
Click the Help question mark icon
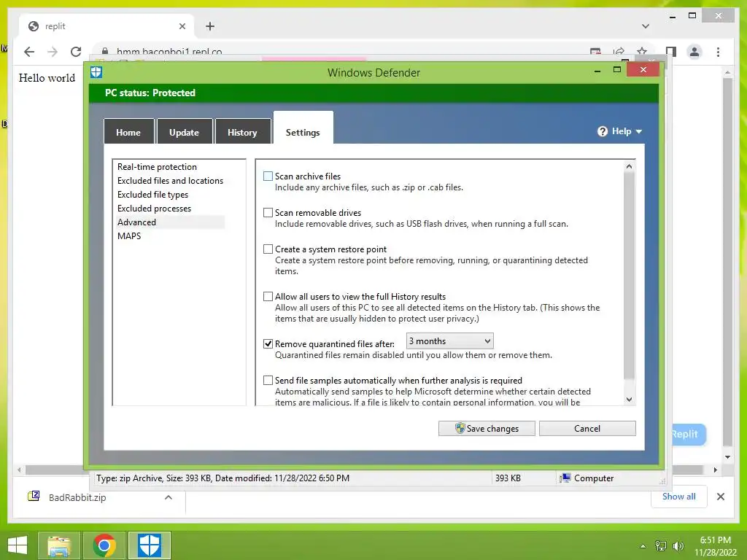pos(602,131)
